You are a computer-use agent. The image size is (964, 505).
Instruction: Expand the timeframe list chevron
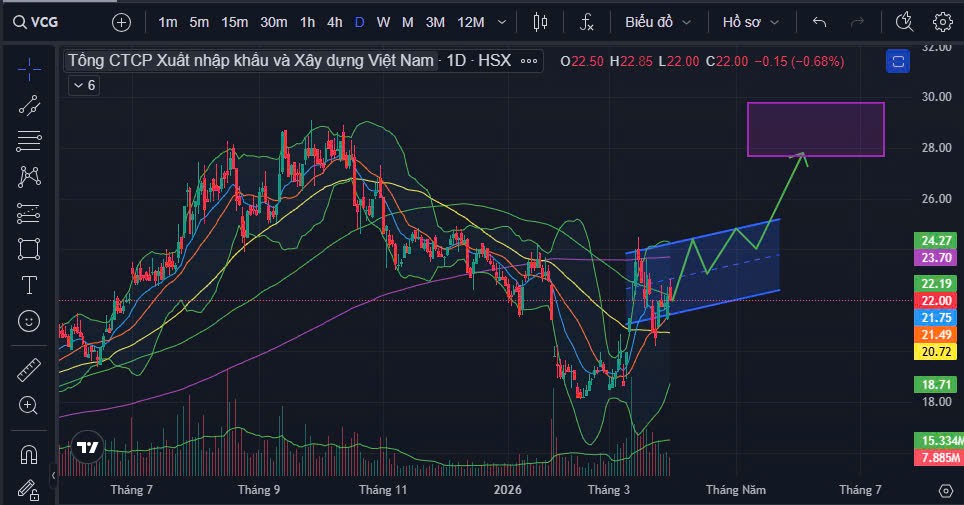pyautogui.click(x=502, y=22)
